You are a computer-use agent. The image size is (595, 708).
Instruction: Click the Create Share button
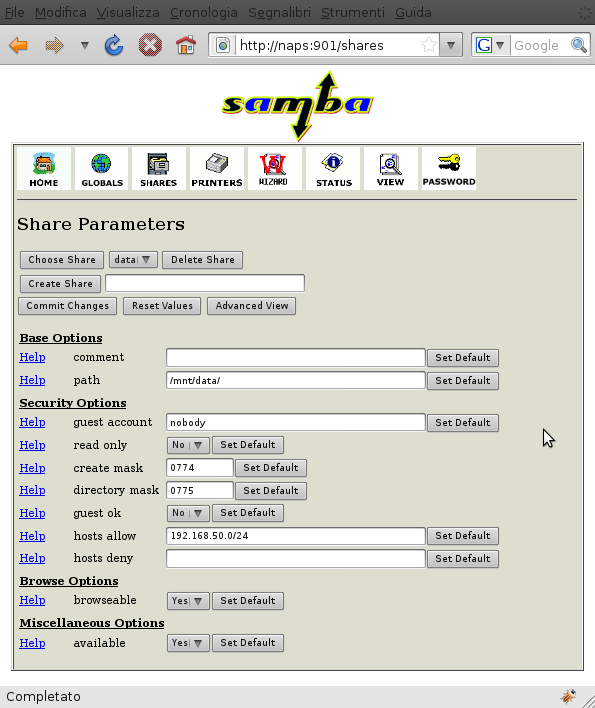pos(60,284)
